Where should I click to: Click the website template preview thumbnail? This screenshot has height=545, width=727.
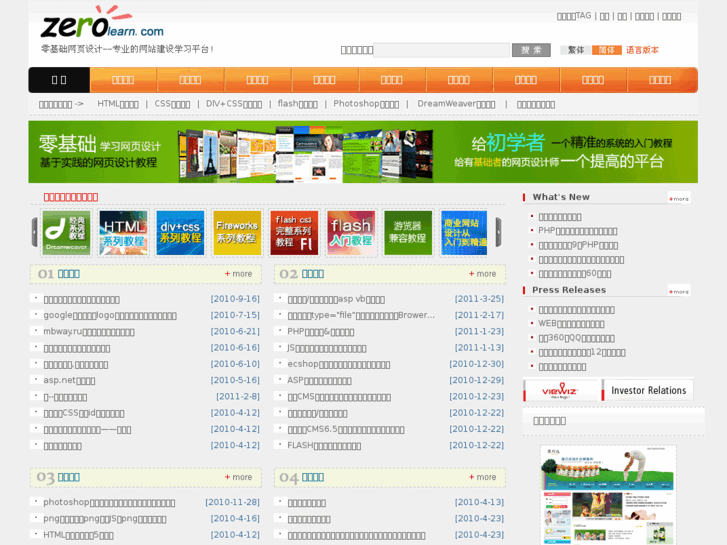pos(608,494)
